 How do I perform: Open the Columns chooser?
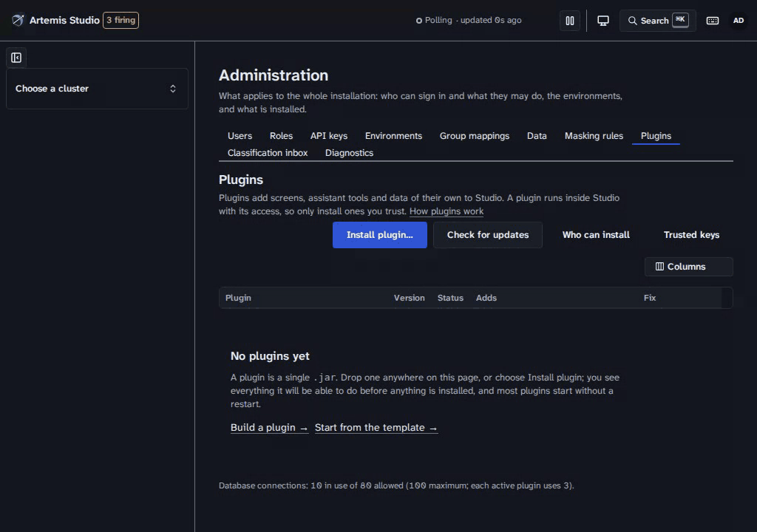688,267
